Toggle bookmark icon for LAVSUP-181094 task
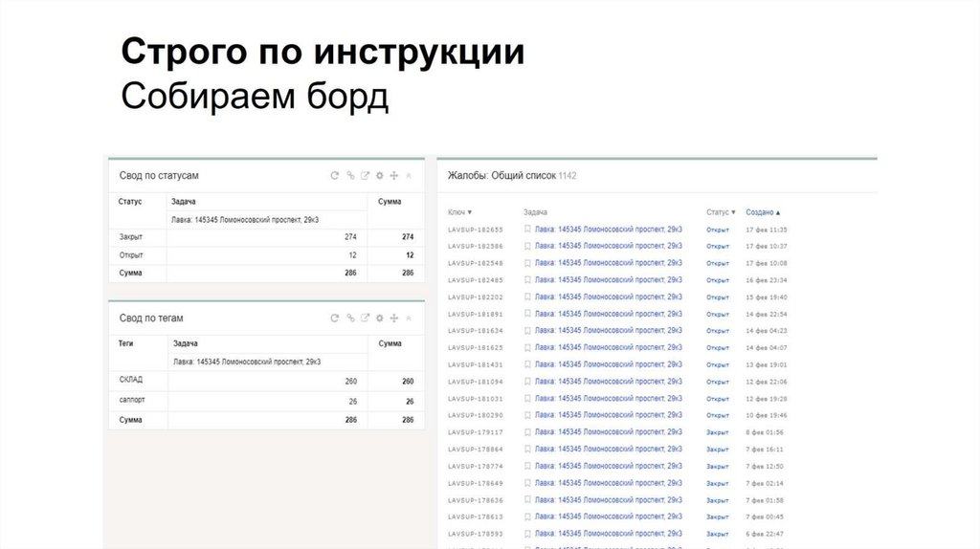 coord(527,382)
